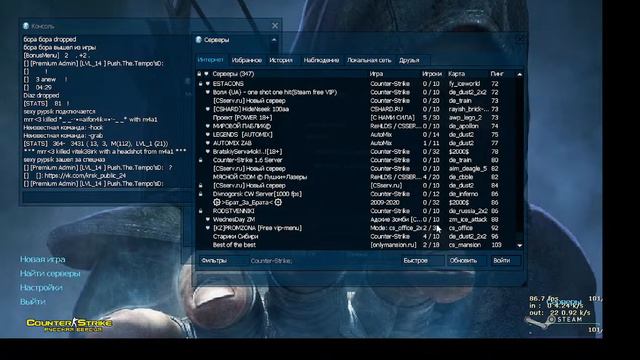Sort servers by Пинг column header
Image resolution: width=640 pixels, height=360 pixels.
tap(497, 74)
